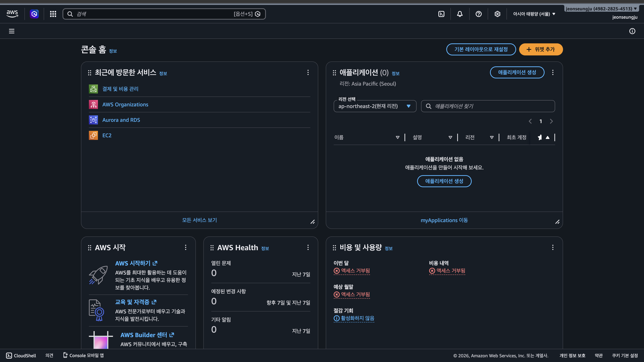Open the 모든 서비스 보기 link
The width and height of the screenshot is (644, 362).
coord(199,220)
